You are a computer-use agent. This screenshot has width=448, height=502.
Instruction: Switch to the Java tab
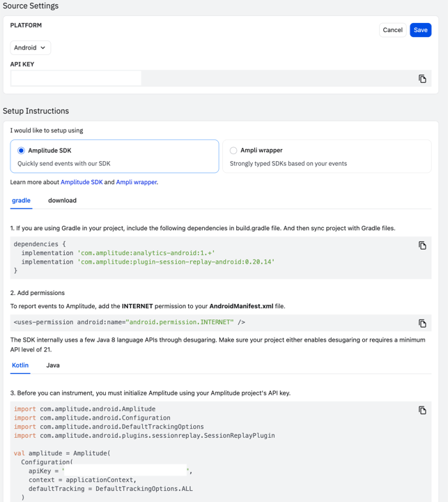click(x=53, y=365)
